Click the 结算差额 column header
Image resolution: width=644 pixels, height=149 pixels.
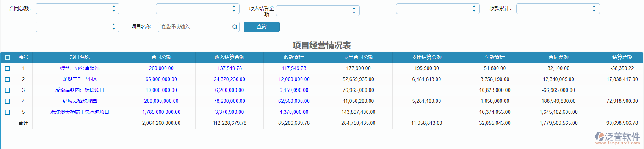coord(622,57)
